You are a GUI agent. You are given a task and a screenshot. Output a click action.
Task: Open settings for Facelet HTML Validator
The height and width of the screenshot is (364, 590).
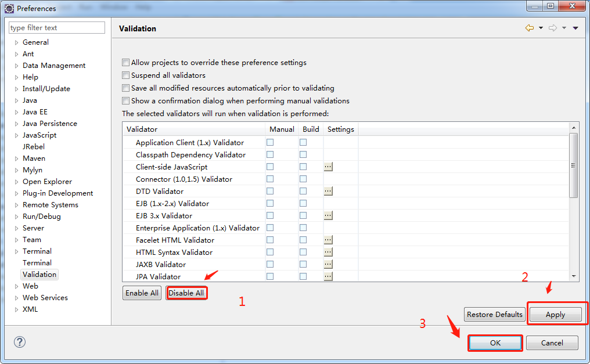(328, 240)
